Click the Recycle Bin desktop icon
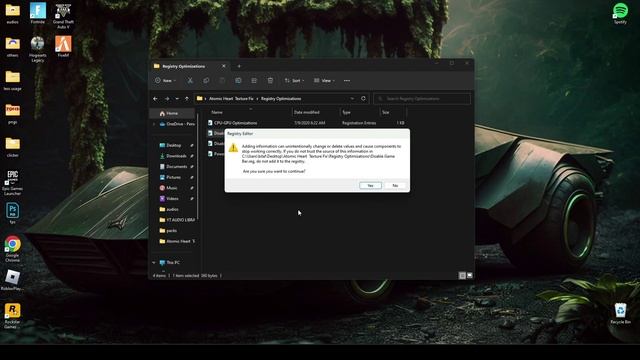The image size is (640, 360). click(x=620, y=313)
